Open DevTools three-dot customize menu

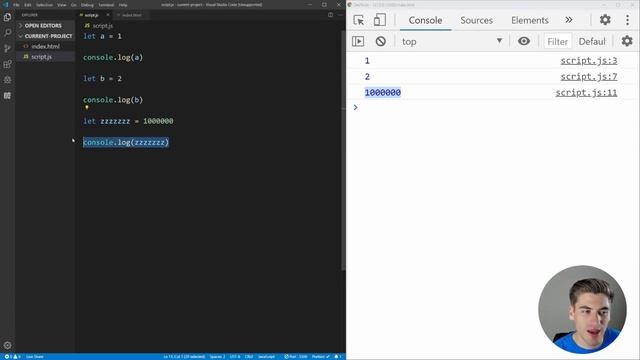(627, 20)
